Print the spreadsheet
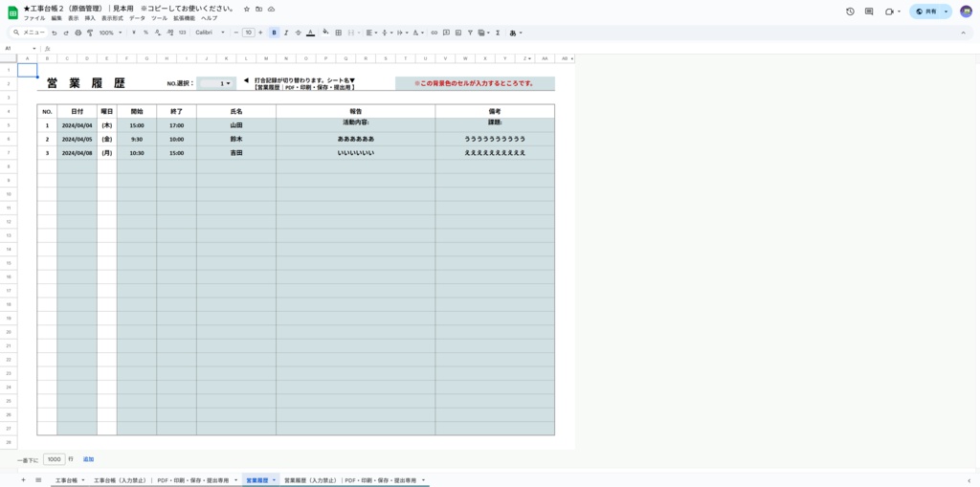This screenshot has height=487, width=980. [x=78, y=33]
